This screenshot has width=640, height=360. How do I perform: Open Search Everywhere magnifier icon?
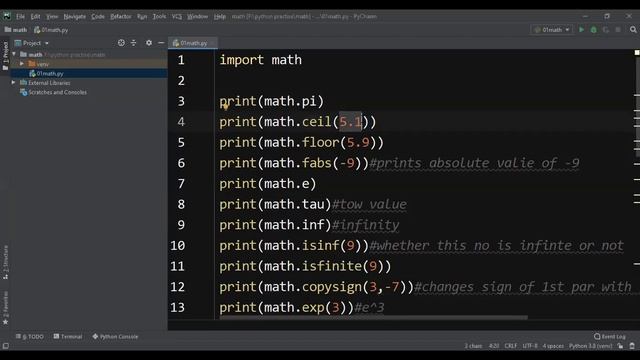633,30
